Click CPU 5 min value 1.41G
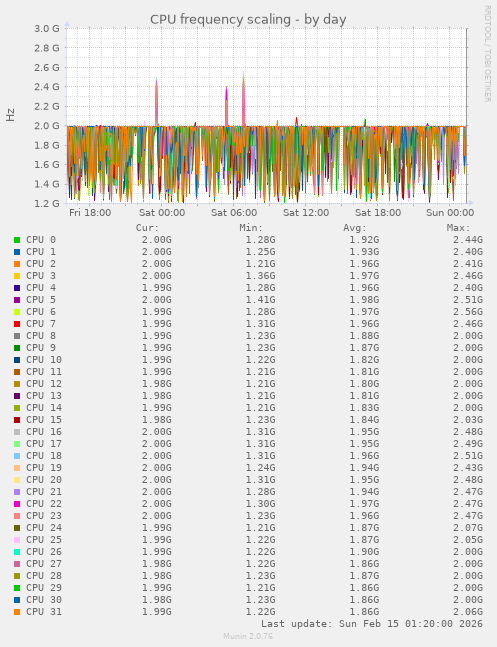 (260, 300)
